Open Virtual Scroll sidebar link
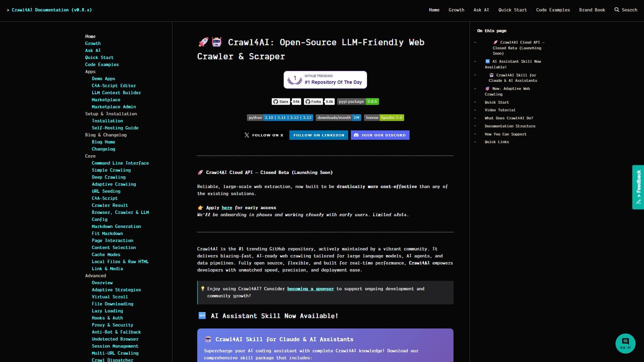 tap(110, 297)
